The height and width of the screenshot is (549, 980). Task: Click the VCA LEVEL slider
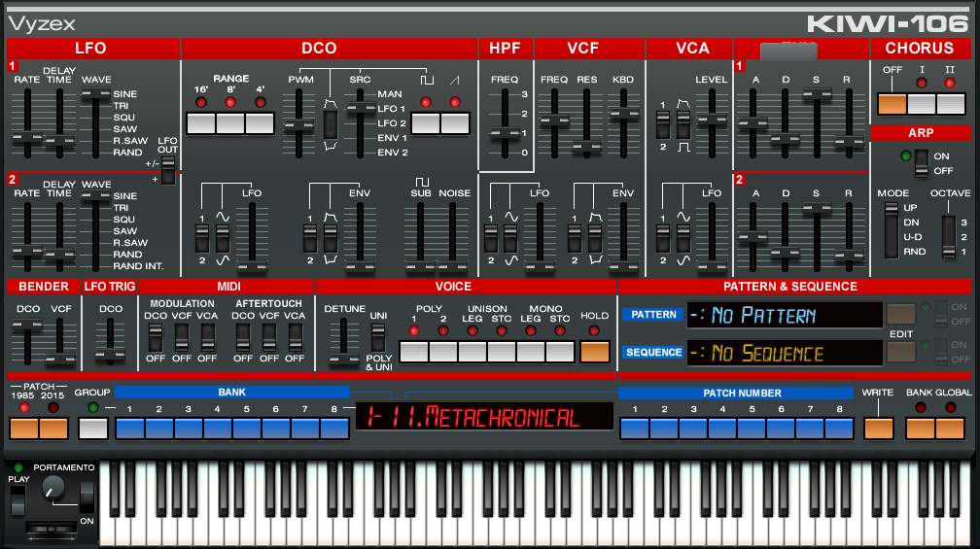point(712,123)
